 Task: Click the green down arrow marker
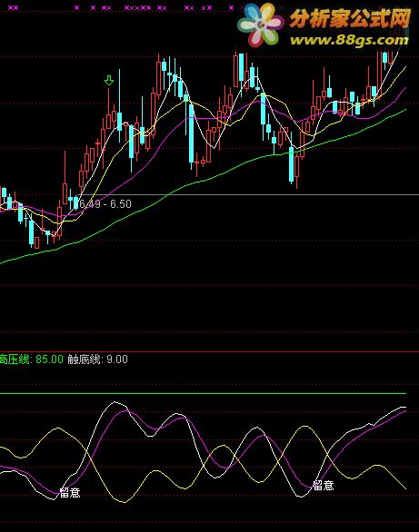(109, 81)
